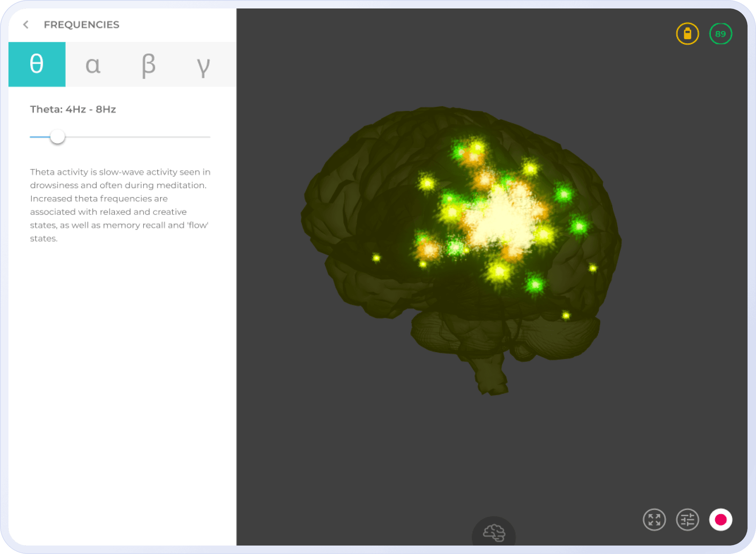Viewport: 756px width, 554px height.
Task: Select the Theta (θ) frequency tab
Action: pyautogui.click(x=37, y=64)
